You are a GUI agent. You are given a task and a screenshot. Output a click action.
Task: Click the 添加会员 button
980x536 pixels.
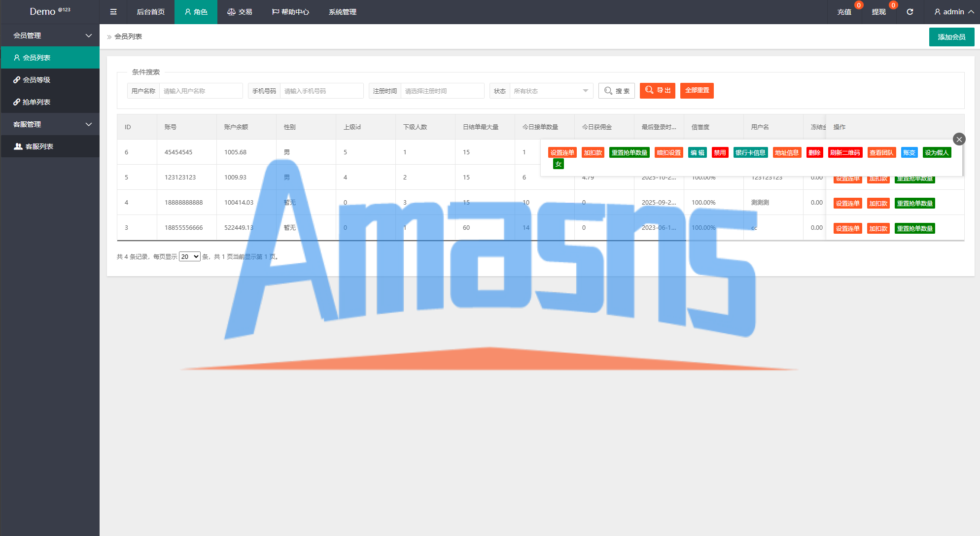point(951,37)
